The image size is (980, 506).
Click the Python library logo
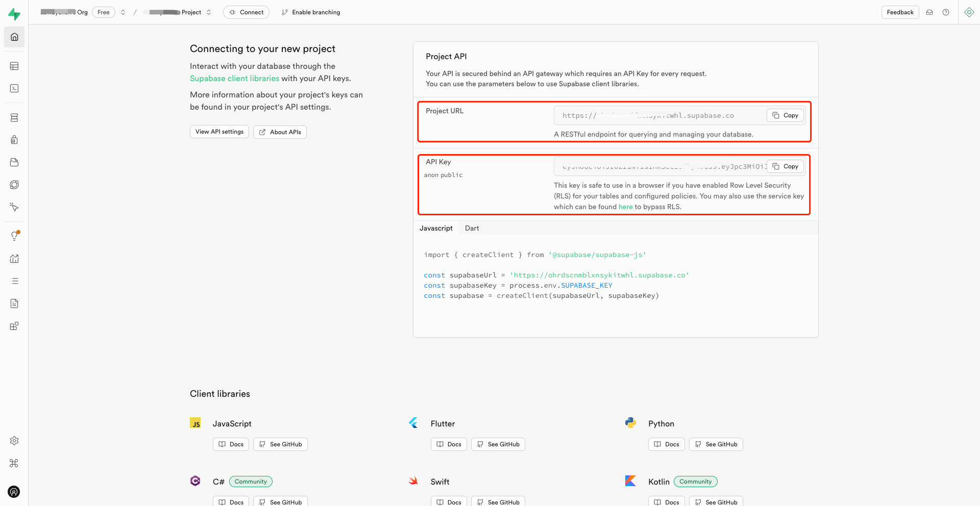pyautogui.click(x=631, y=423)
